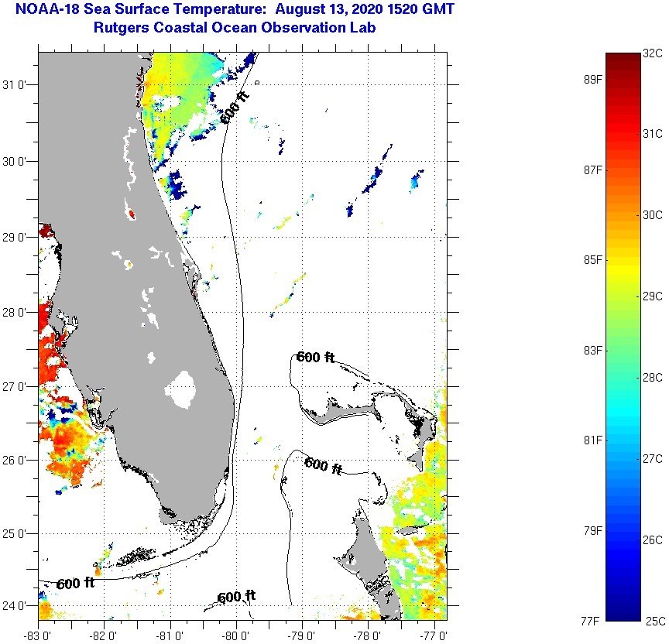Click the dark red top of the color bar

coord(622,59)
